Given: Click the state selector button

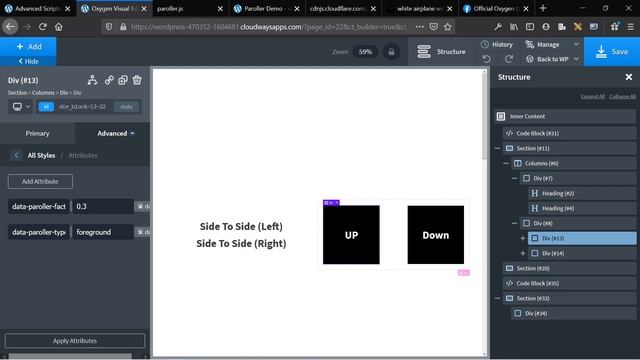Looking at the screenshot, I should pyautogui.click(x=127, y=107).
